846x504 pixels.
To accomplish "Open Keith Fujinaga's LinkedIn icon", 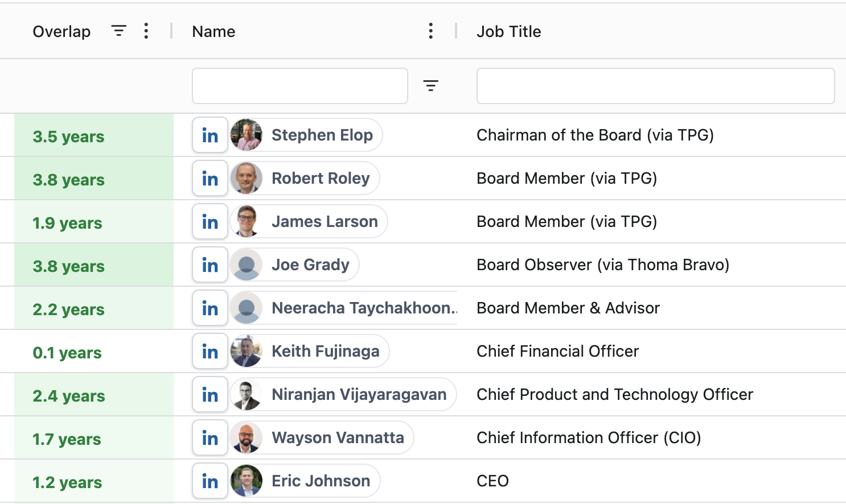I will point(210,352).
